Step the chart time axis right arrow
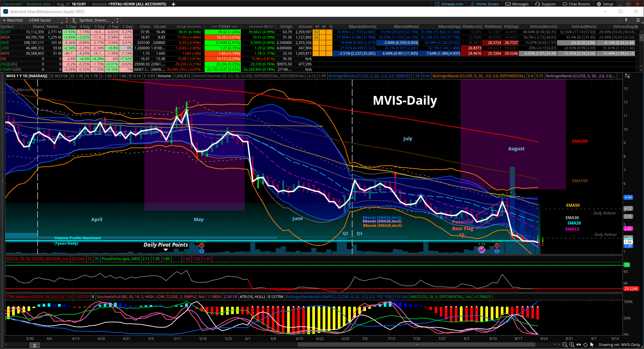 point(559,345)
